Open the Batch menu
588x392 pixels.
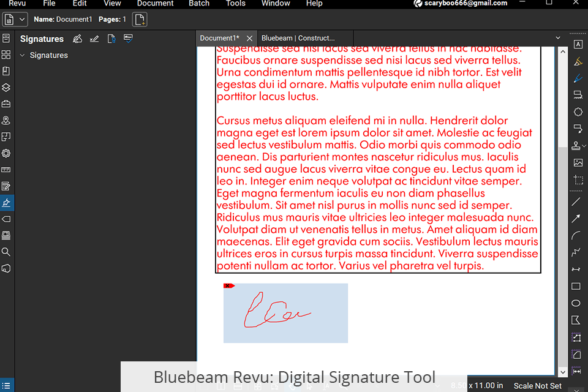(199, 4)
